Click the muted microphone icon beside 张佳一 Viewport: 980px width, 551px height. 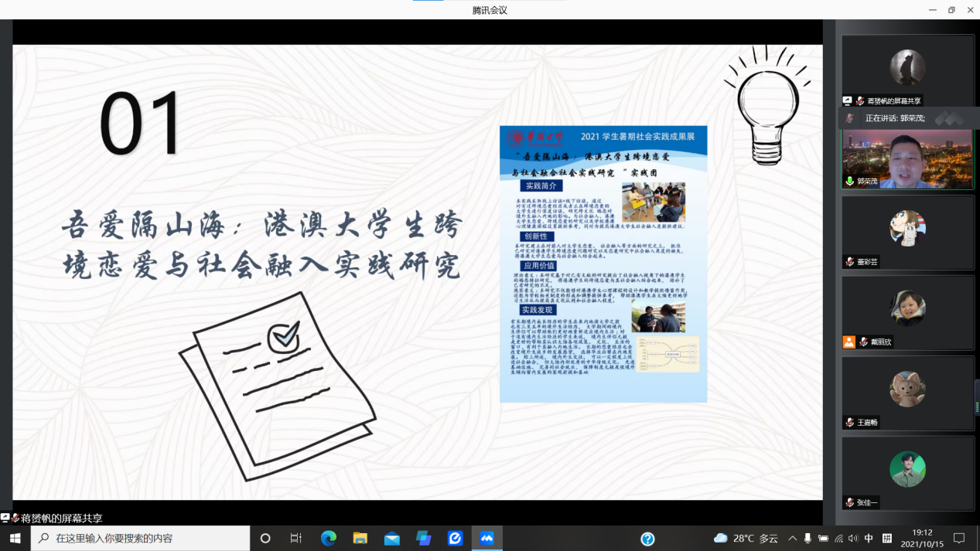(x=849, y=502)
